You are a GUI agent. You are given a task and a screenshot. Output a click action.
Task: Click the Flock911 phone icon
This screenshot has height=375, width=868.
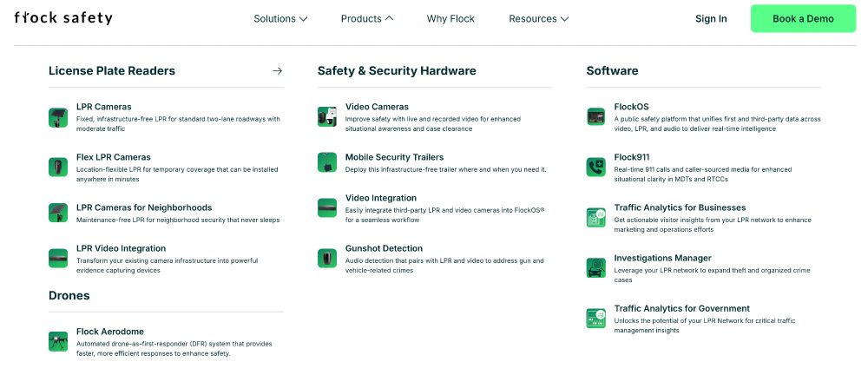tap(595, 167)
